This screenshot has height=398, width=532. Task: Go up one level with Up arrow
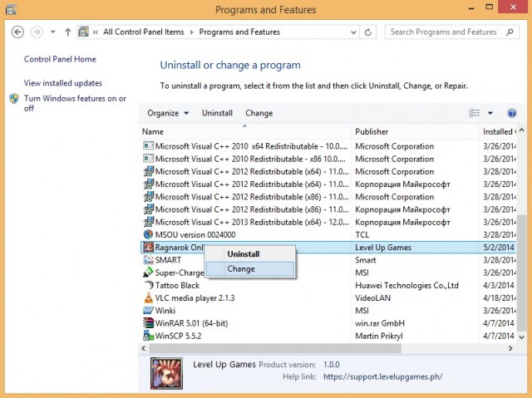68,32
